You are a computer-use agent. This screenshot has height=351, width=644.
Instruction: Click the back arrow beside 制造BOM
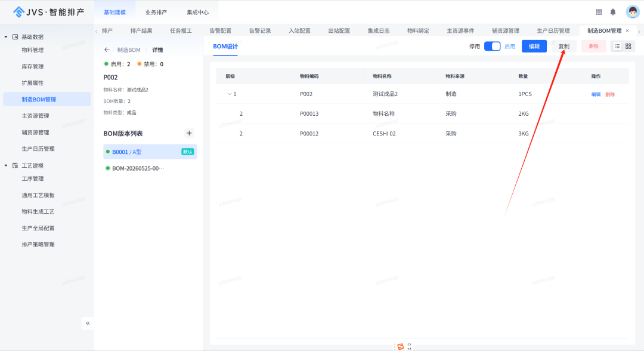(x=107, y=50)
